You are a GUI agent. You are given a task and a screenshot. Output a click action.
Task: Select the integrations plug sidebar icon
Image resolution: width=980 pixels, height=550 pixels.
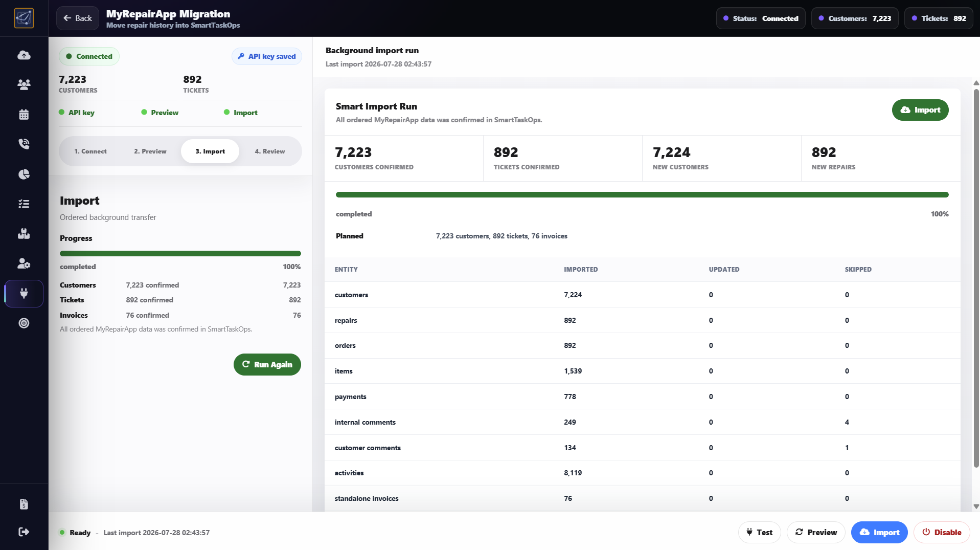point(24,294)
